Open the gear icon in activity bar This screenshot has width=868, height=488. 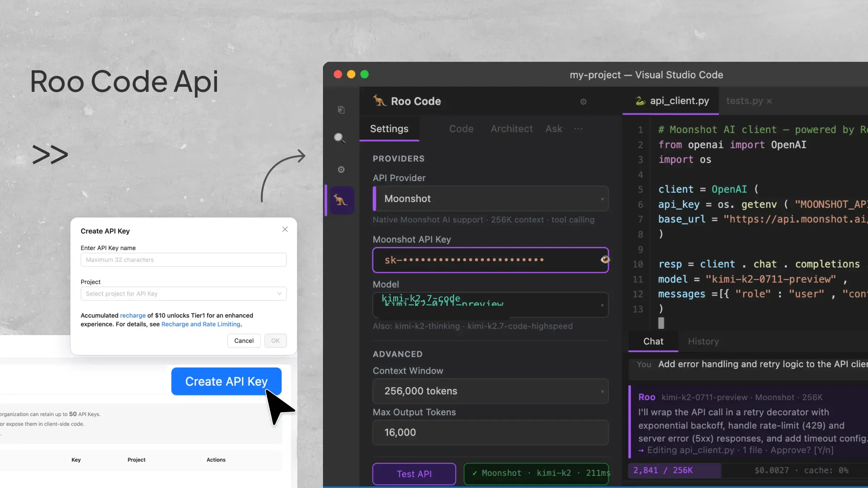[341, 170]
